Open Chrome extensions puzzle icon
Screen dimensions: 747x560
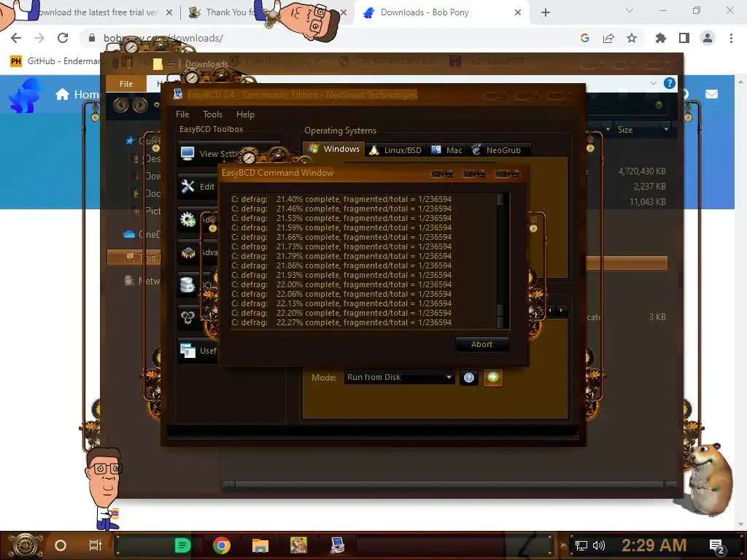coord(660,38)
